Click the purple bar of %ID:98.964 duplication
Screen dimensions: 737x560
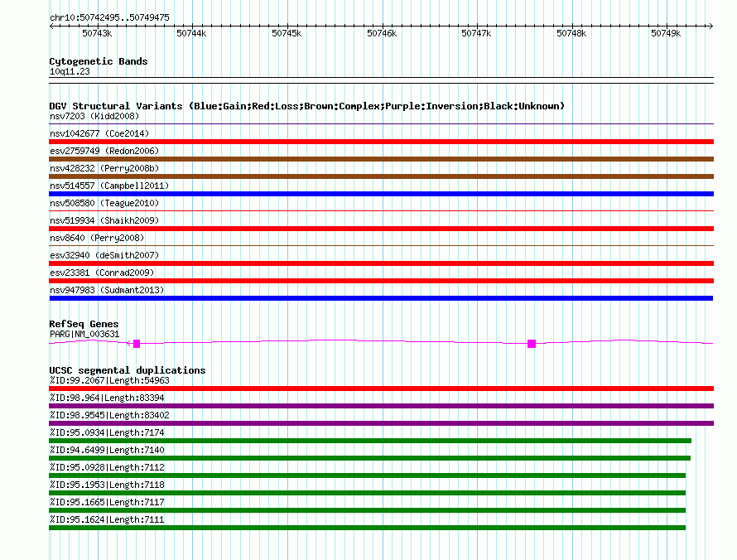pos(381,406)
